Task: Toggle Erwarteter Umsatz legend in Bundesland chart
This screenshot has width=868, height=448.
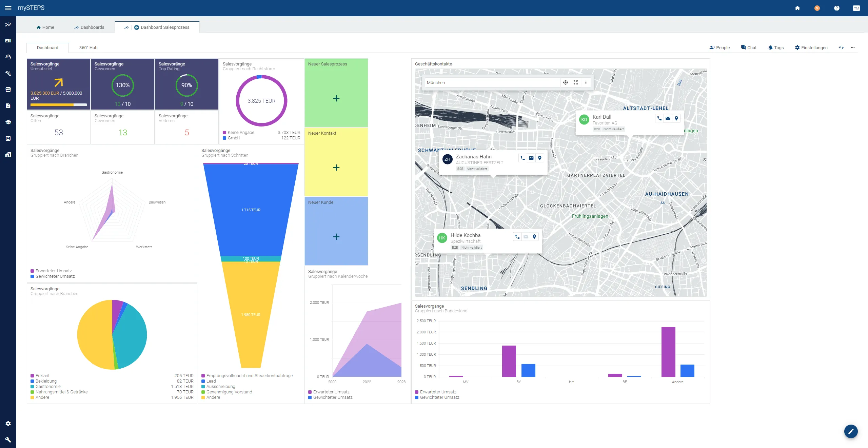Action: 436,392
